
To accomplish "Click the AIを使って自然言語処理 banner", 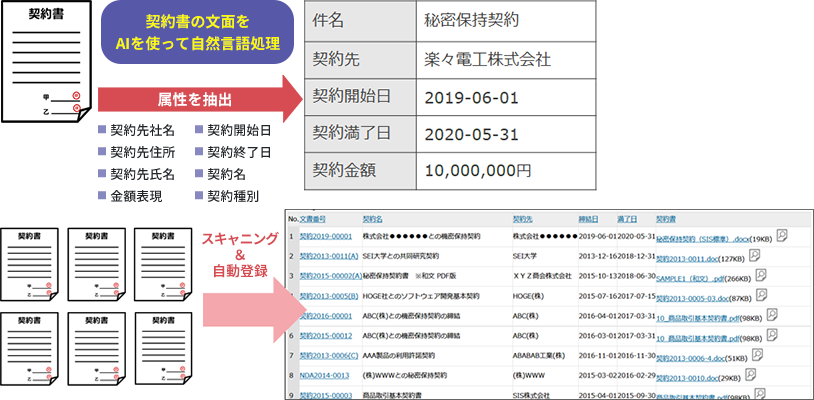I will (x=197, y=33).
